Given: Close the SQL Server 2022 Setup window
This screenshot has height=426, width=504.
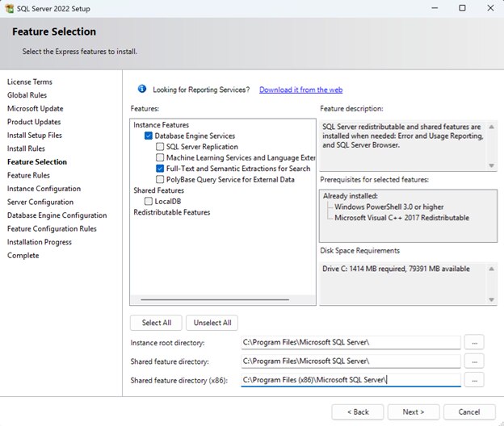Looking at the screenshot, I should 490,8.
